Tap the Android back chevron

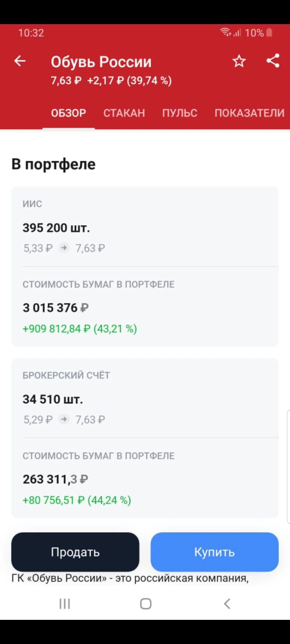click(x=227, y=604)
